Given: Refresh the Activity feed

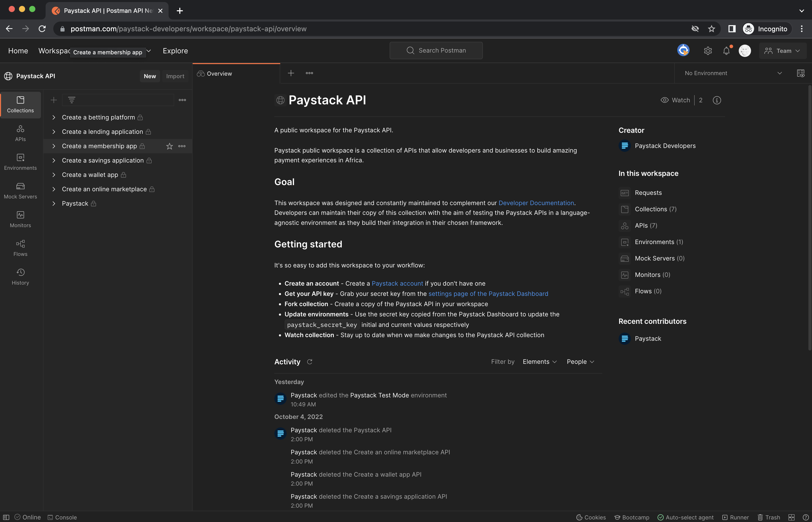Looking at the screenshot, I should tap(309, 362).
